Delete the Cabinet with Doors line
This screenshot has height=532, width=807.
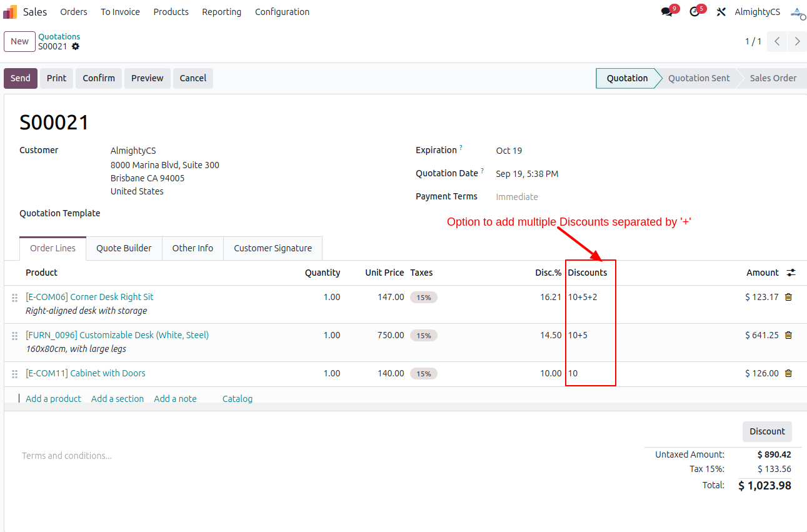coord(788,373)
